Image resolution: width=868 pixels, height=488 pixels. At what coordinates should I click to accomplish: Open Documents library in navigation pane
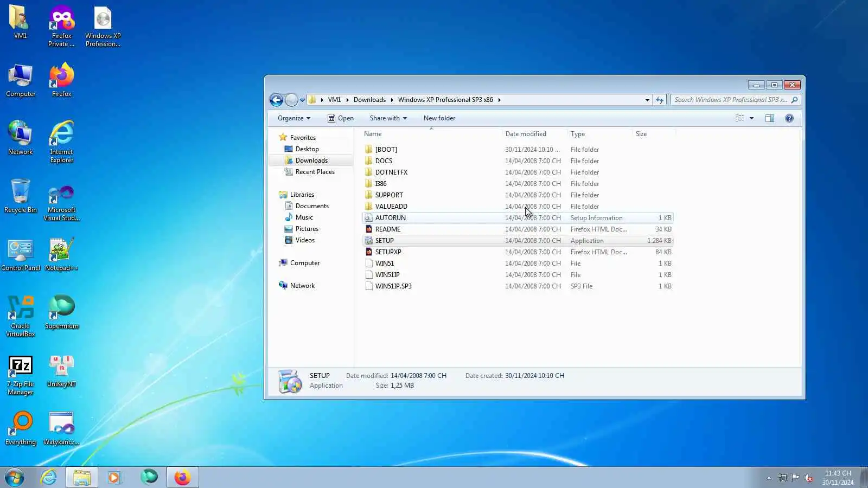(x=312, y=206)
